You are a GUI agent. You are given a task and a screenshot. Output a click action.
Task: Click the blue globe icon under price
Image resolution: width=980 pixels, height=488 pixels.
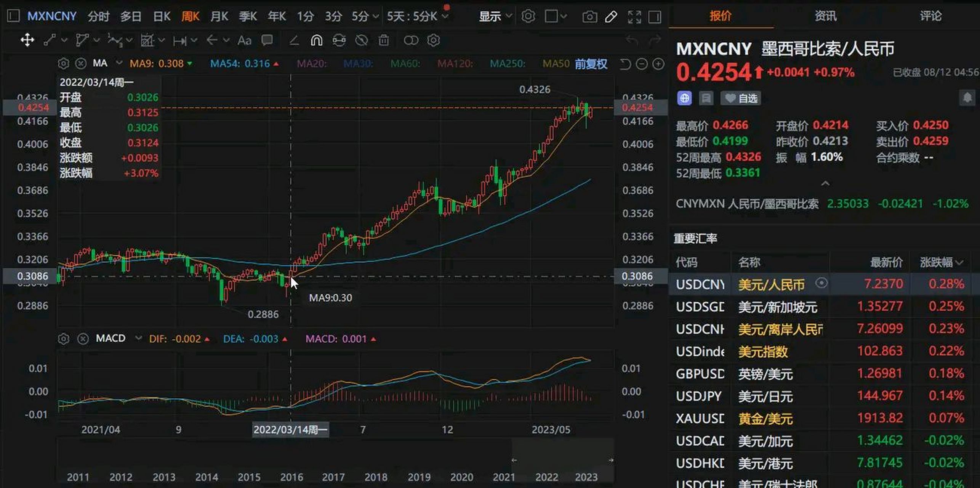pyautogui.click(x=684, y=98)
